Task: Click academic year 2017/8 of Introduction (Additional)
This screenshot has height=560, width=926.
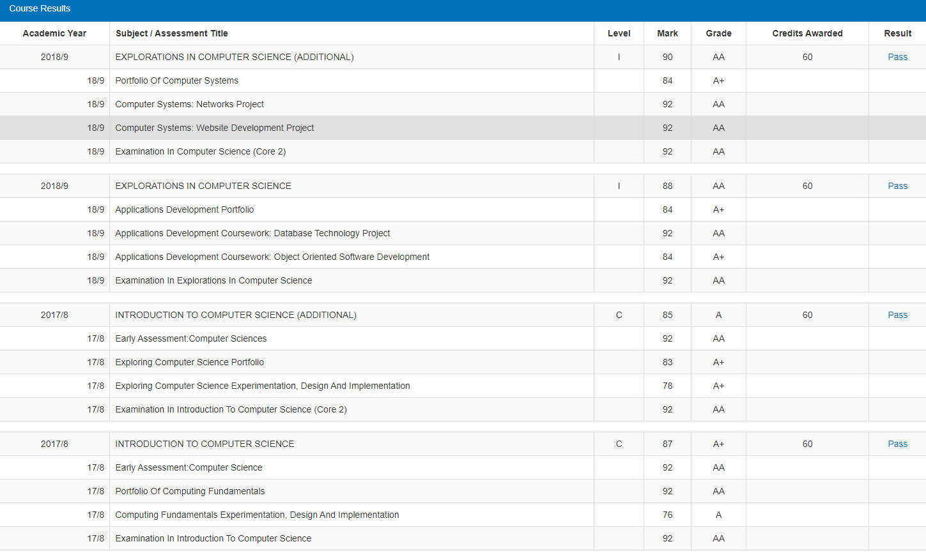Action: 54,315
